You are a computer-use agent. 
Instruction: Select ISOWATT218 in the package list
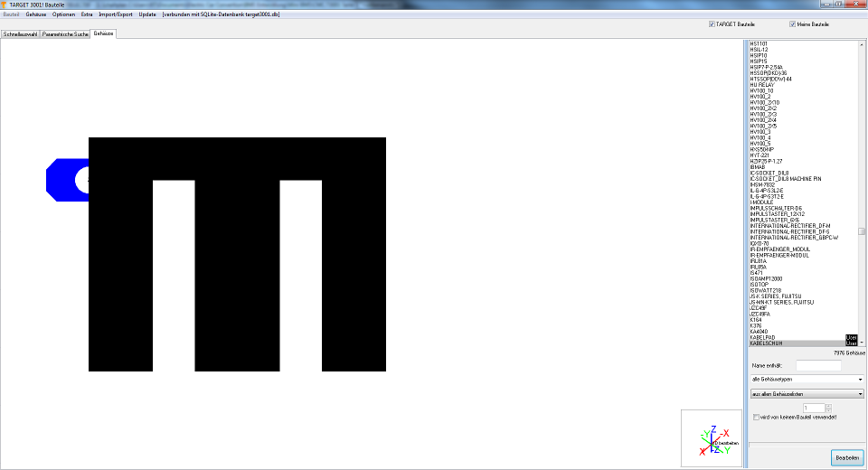pos(766,291)
